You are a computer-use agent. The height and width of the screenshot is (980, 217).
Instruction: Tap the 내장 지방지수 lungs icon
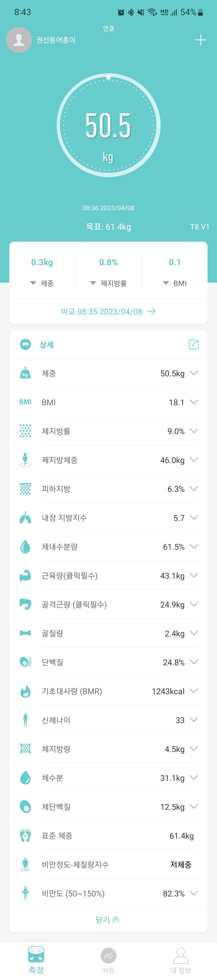[x=25, y=517]
